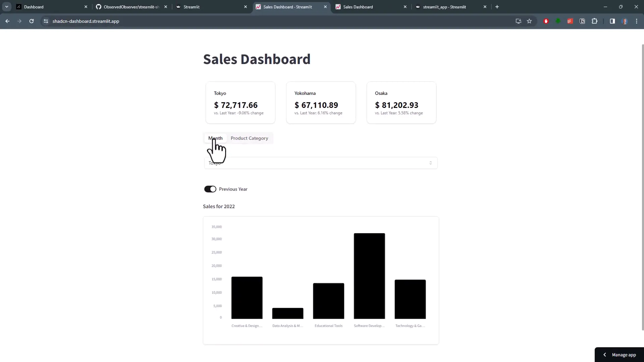Viewport: 644px width, 362px height.
Task: Open the browser Extensions puzzle icon
Action: tap(595, 21)
